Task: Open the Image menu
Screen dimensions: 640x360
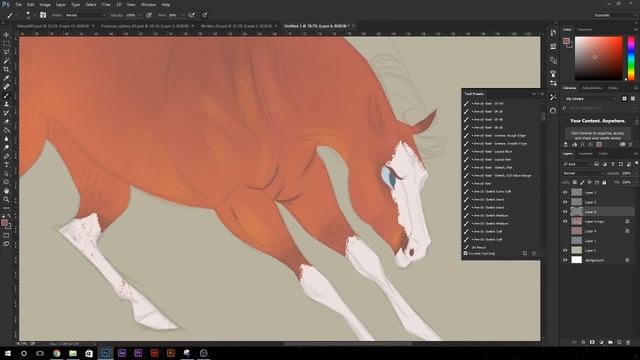Action: [45, 4]
